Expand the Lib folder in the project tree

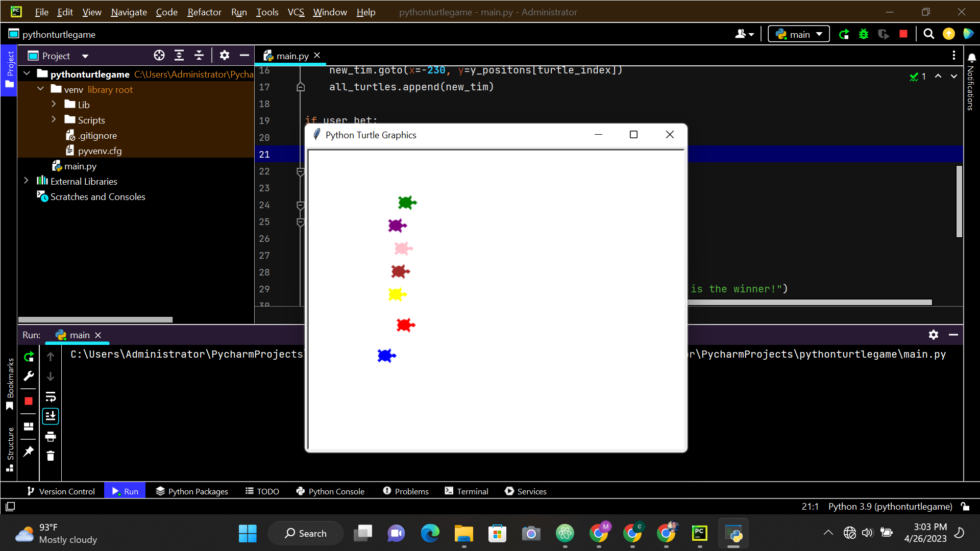(54, 105)
